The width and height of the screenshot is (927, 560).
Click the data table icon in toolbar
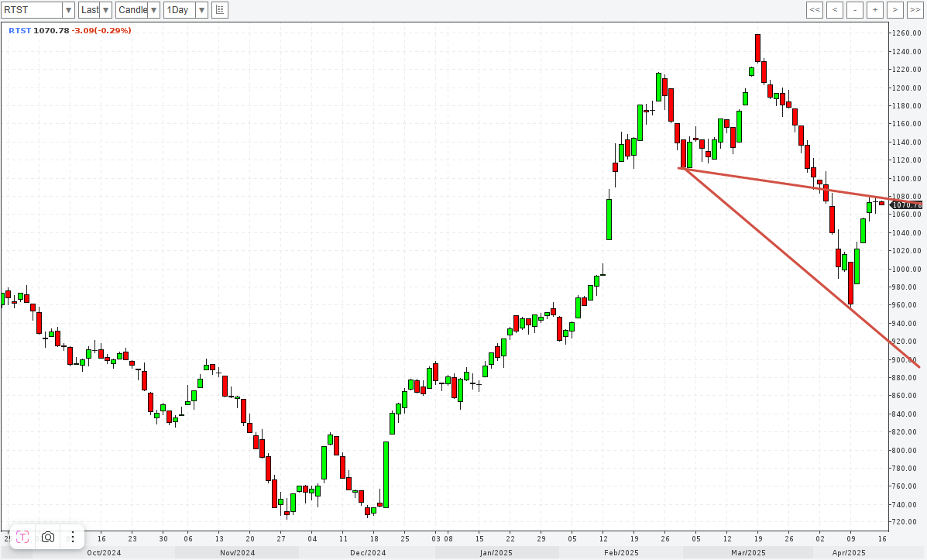[220, 10]
